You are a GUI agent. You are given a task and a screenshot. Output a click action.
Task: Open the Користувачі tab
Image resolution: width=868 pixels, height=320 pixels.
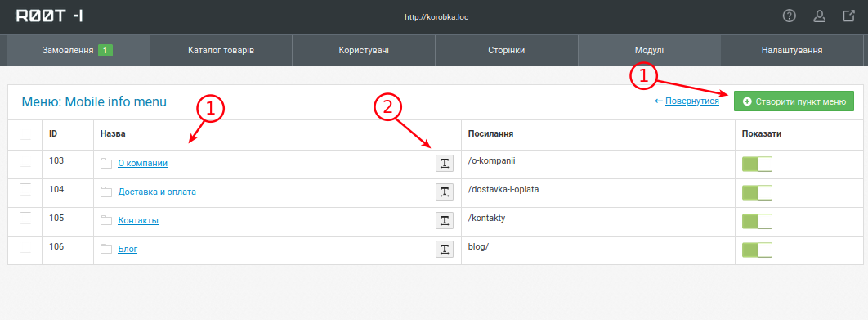tap(364, 51)
